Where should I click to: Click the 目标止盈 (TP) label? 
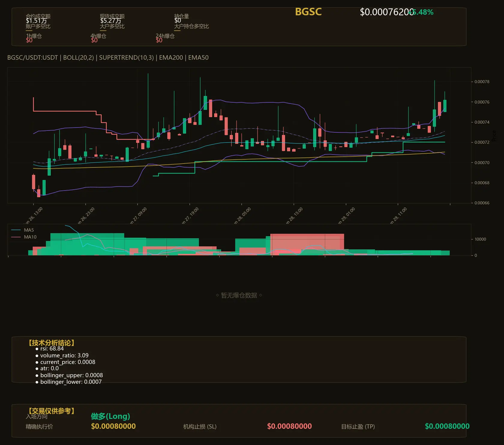pyautogui.click(x=358, y=427)
